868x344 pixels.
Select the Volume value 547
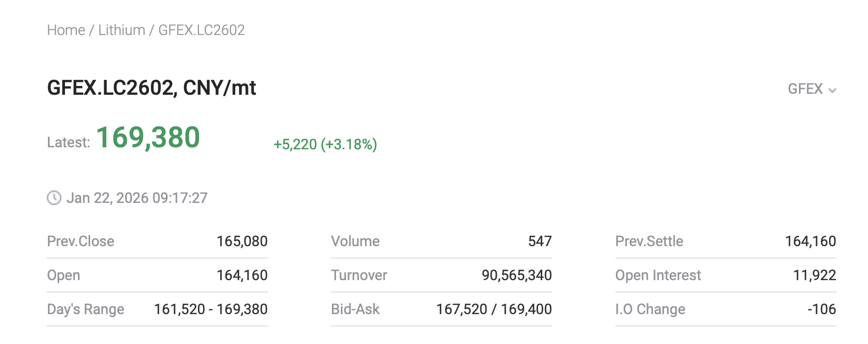[539, 241]
